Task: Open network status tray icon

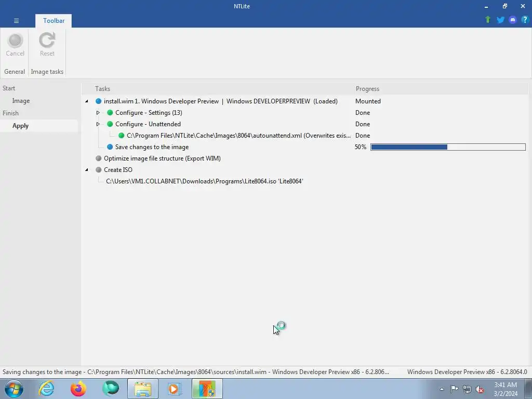Action: tap(467, 389)
